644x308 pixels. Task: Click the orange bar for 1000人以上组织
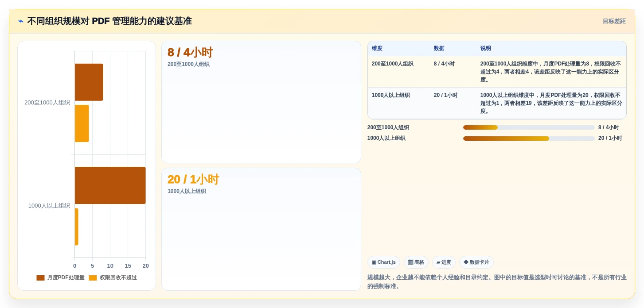(x=76, y=227)
